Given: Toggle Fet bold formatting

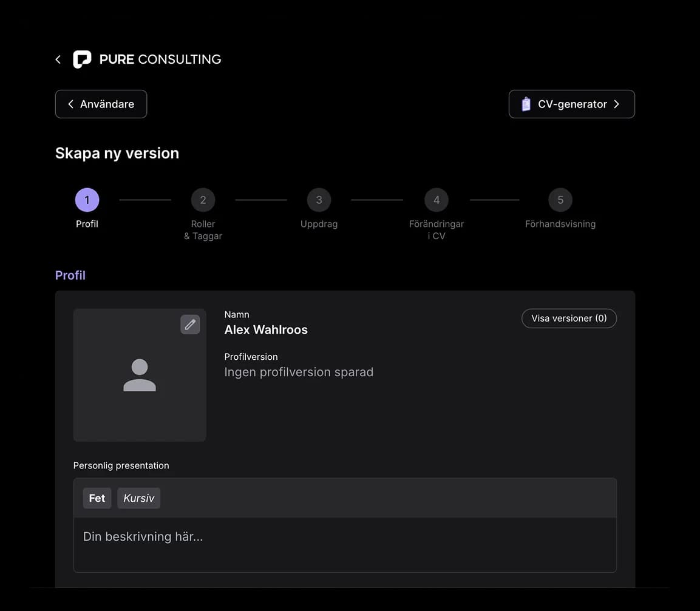Looking at the screenshot, I should [97, 498].
